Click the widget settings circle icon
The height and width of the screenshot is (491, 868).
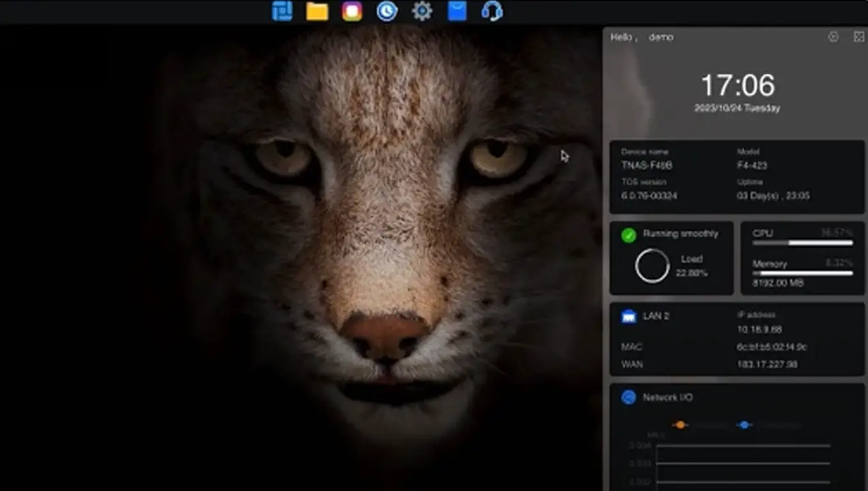[833, 37]
